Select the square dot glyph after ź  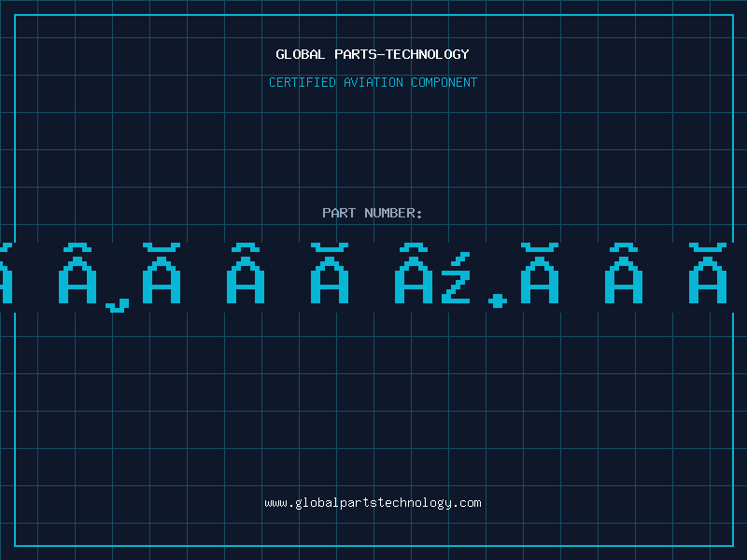pyautogui.click(x=498, y=301)
